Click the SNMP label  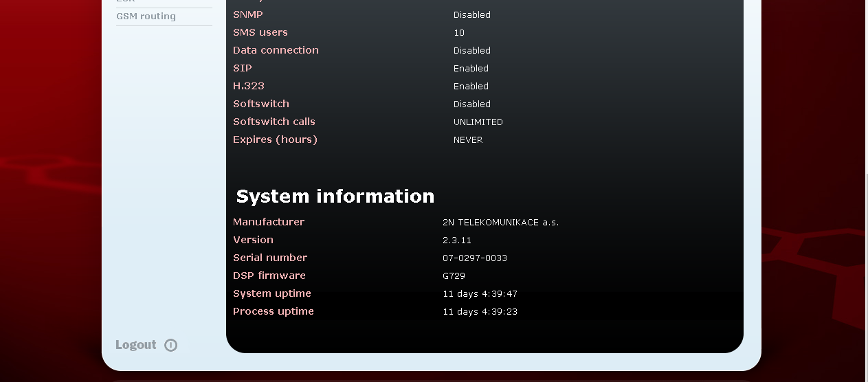[x=247, y=14]
